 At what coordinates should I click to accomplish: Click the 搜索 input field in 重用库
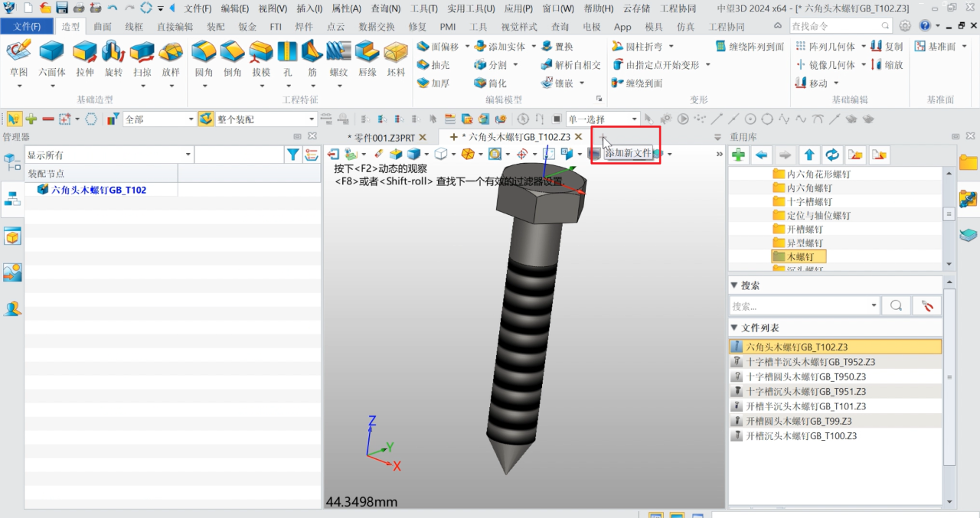(804, 306)
